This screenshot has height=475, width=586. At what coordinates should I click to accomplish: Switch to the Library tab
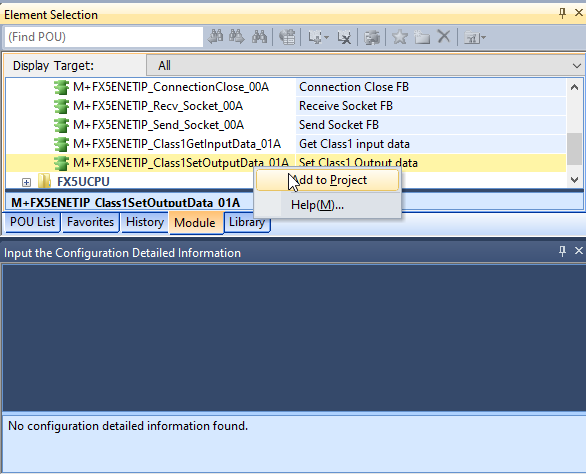pos(247,222)
